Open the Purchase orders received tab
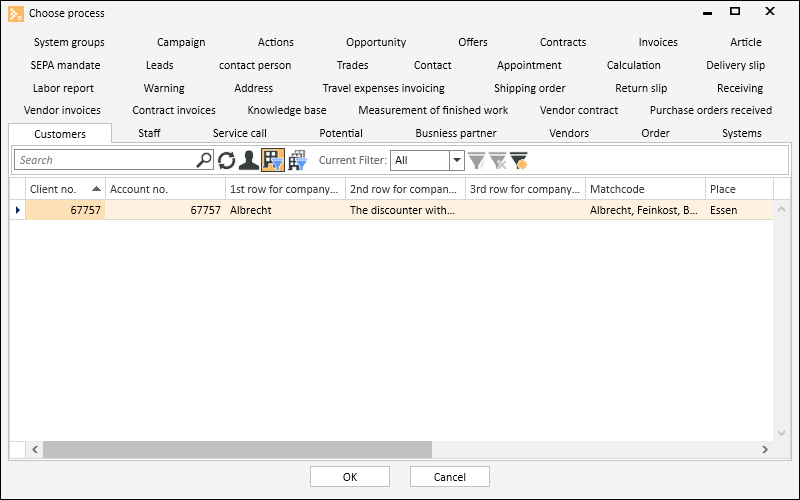Viewport: 800px width, 500px height. pyautogui.click(x=711, y=110)
